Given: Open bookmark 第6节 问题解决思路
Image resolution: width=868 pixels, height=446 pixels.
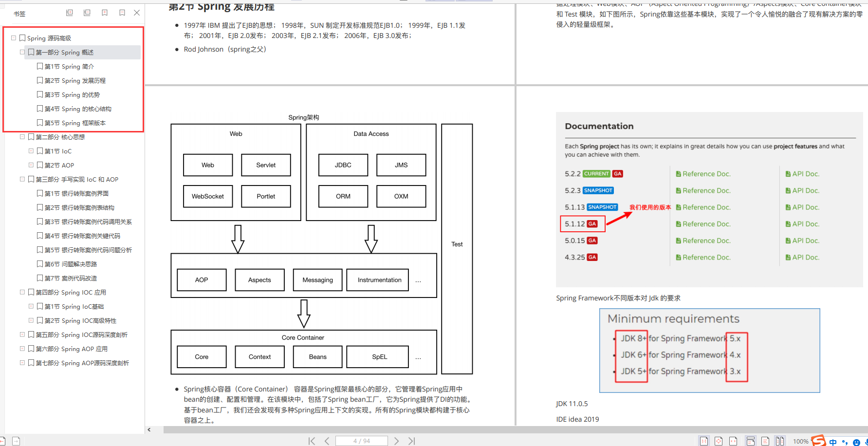Looking at the screenshot, I should [71, 264].
